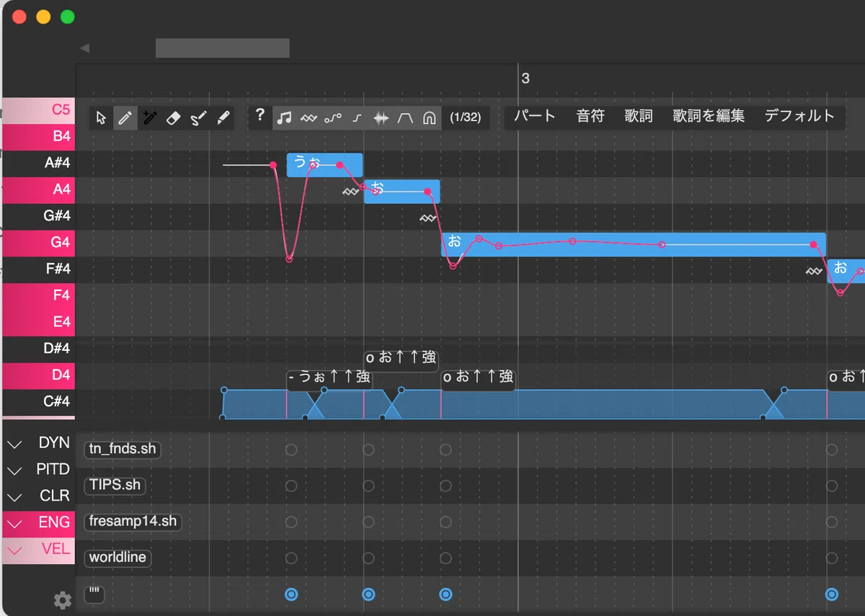The image size is (865, 616).
Task: Click the vibrato handle below the A4 お note
Action: (428, 218)
